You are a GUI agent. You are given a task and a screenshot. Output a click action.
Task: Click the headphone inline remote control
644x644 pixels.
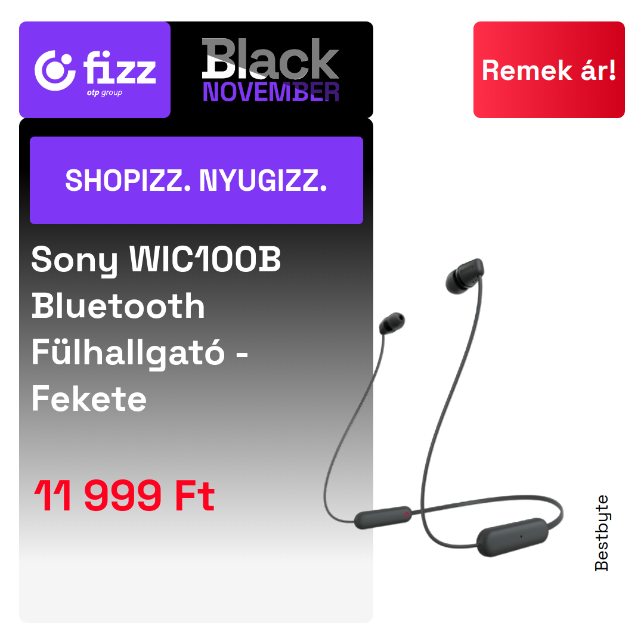pos(383,518)
